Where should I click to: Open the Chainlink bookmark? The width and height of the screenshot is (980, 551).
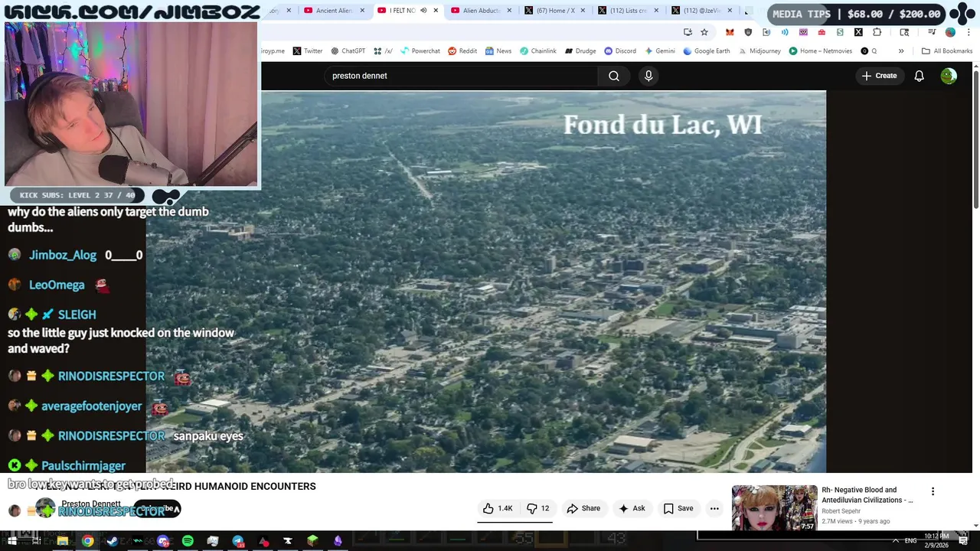[x=538, y=51]
